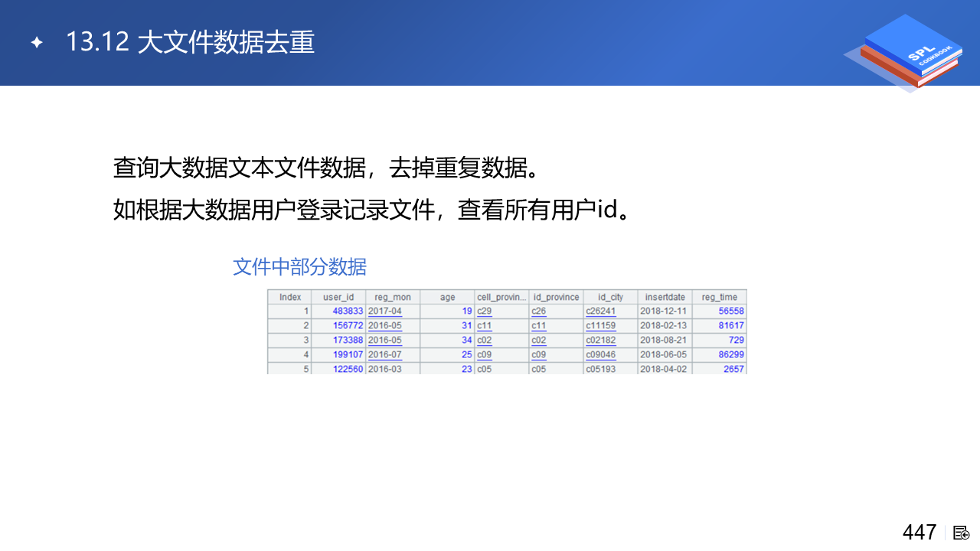Viewport: 980px width, 551px height.
Task: Click reg_mon value 2016-03
Action: point(384,369)
